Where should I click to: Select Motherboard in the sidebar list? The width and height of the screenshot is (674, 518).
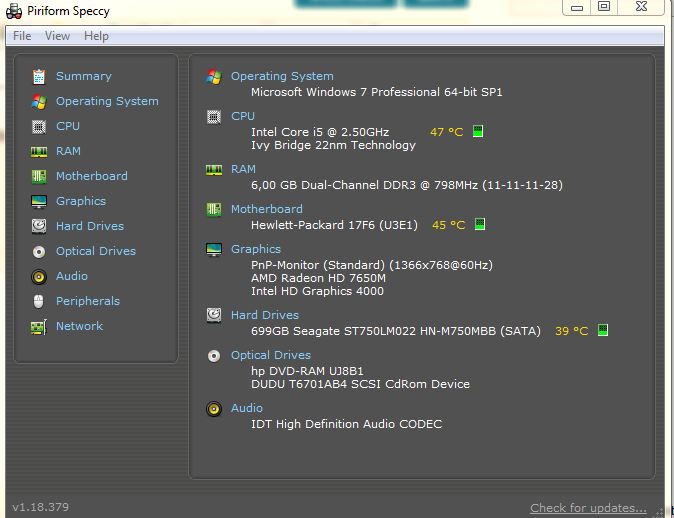[92, 176]
